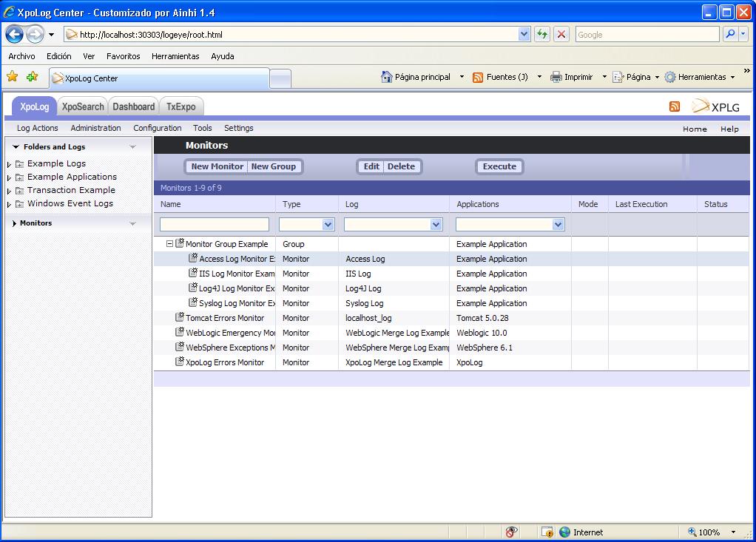The height and width of the screenshot is (542, 756).
Task: Click the Execute button
Action: pos(499,166)
